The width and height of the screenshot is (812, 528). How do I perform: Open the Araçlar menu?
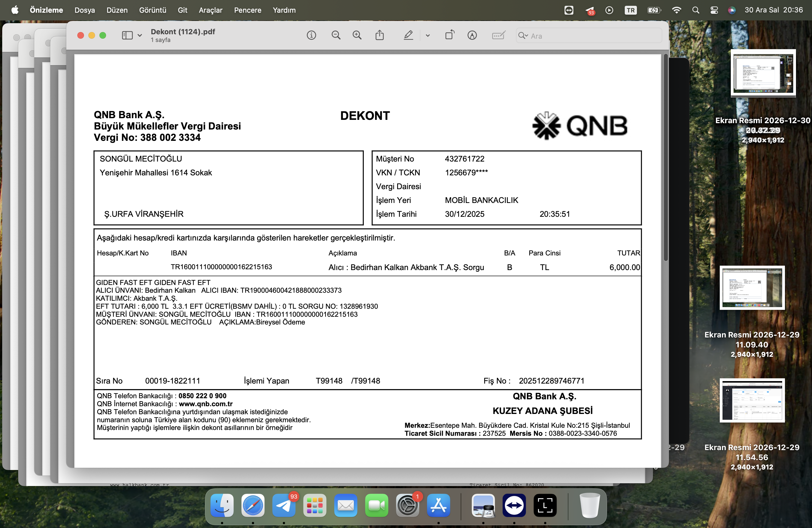coord(210,10)
